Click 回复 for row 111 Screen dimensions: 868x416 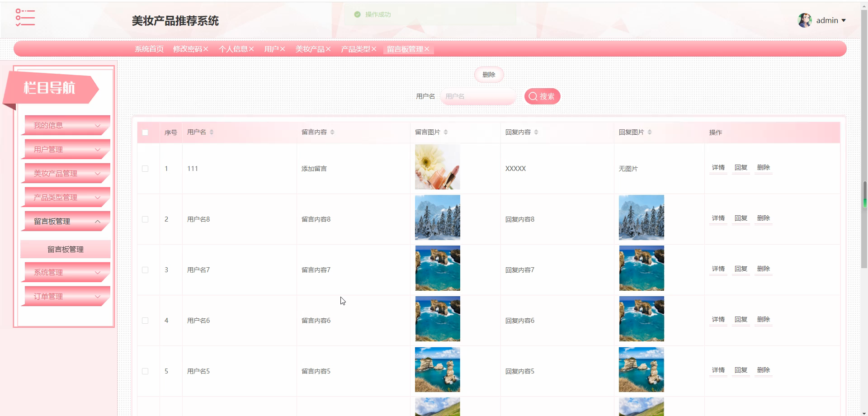[741, 168]
